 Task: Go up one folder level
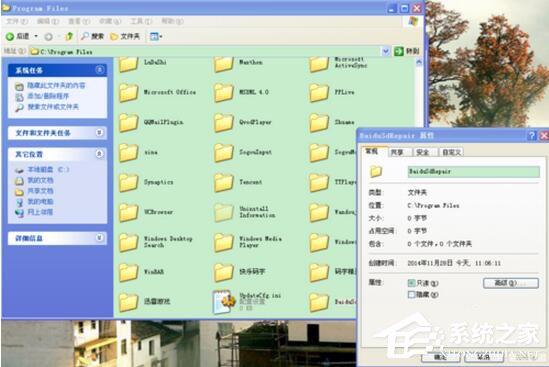(69, 36)
